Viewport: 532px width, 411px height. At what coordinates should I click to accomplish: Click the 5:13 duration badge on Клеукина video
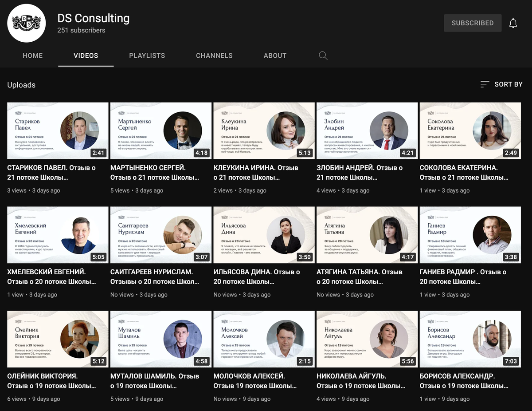(305, 153)
